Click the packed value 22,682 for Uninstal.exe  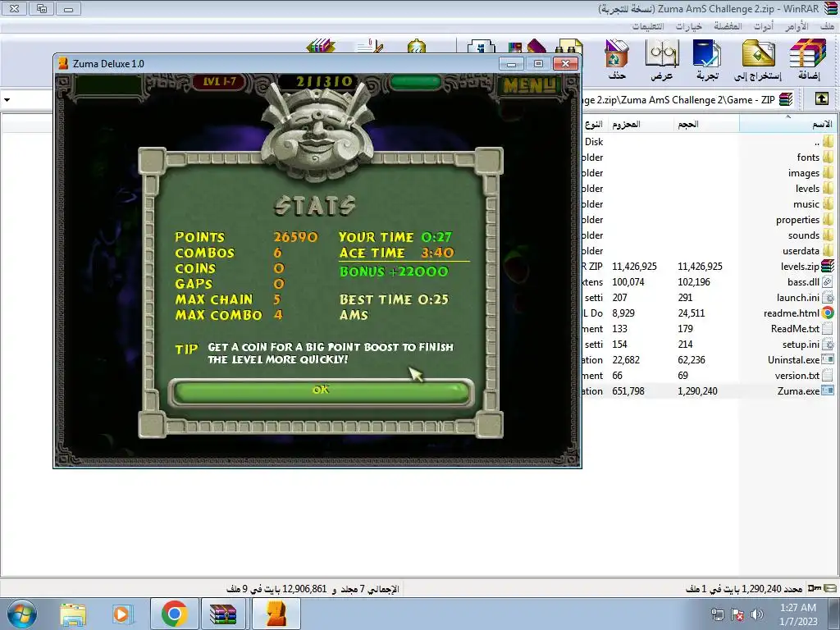pyautogui.click(x=626, y=360)
